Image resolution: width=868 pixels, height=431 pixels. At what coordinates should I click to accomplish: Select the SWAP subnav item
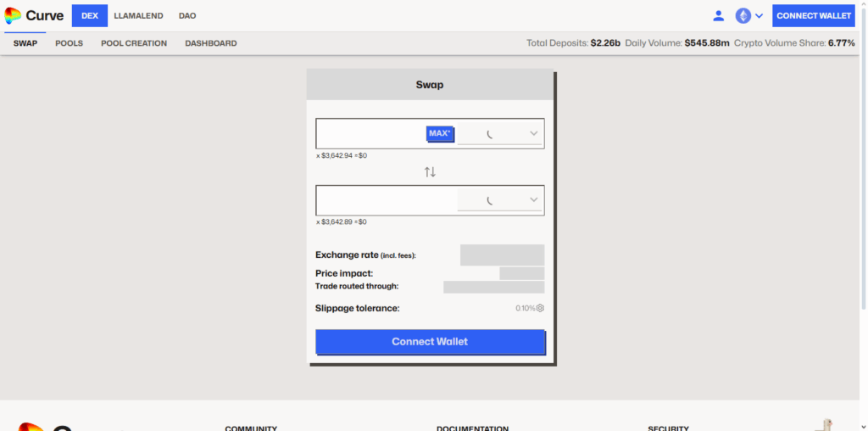point(25,43)
